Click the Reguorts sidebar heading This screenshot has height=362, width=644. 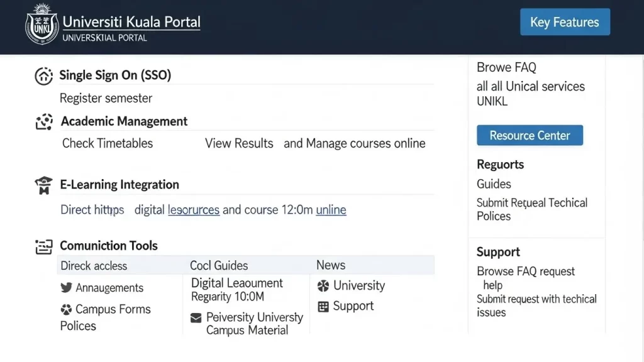pos(500,165)
